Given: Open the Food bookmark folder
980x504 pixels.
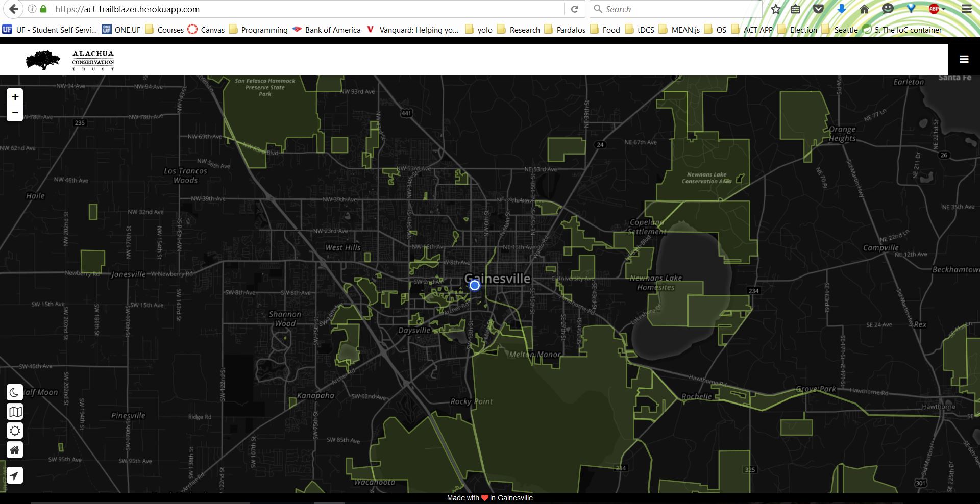Looking at the screenshot, I should (x=605, y=30).
